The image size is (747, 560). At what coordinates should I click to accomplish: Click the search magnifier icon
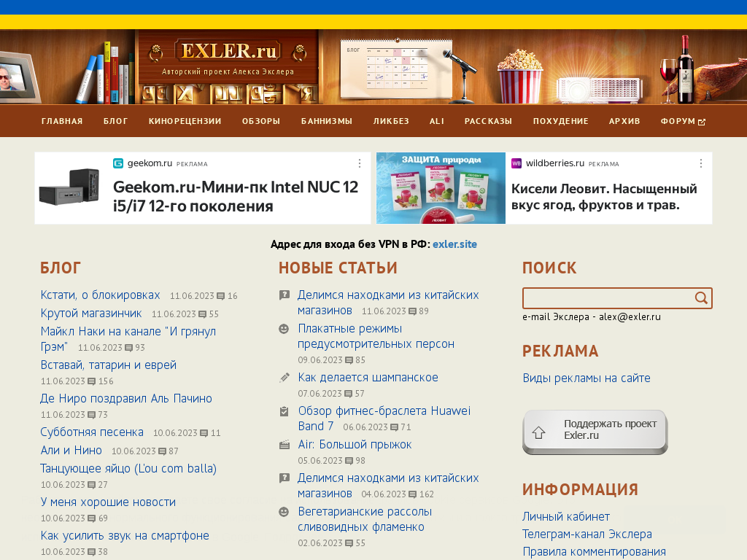point(701,298)
